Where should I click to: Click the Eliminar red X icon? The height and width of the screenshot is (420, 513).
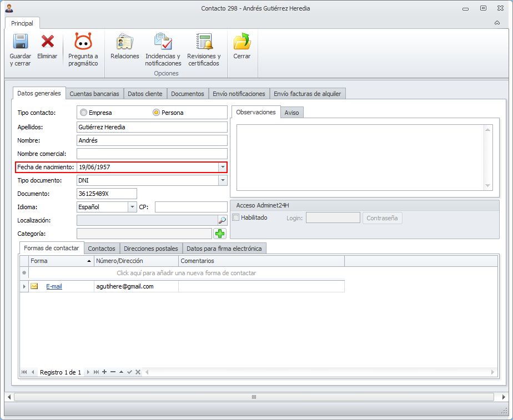point(47,42)
